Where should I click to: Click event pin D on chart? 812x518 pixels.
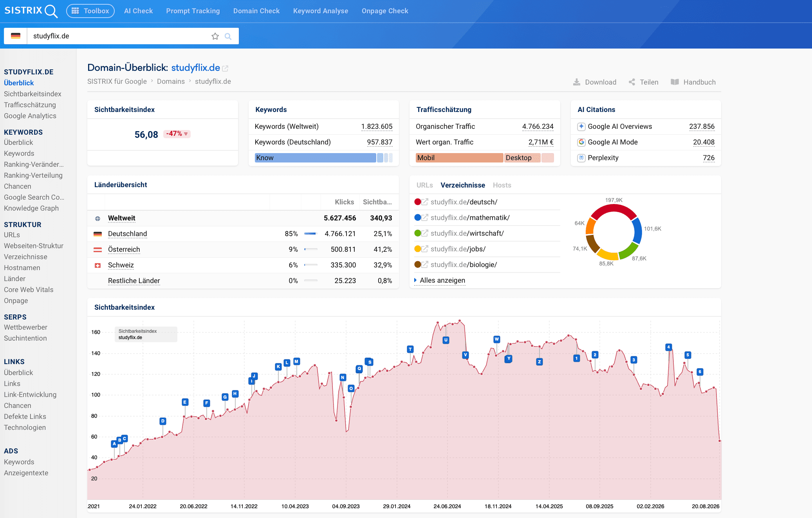(x=163, y=421)
